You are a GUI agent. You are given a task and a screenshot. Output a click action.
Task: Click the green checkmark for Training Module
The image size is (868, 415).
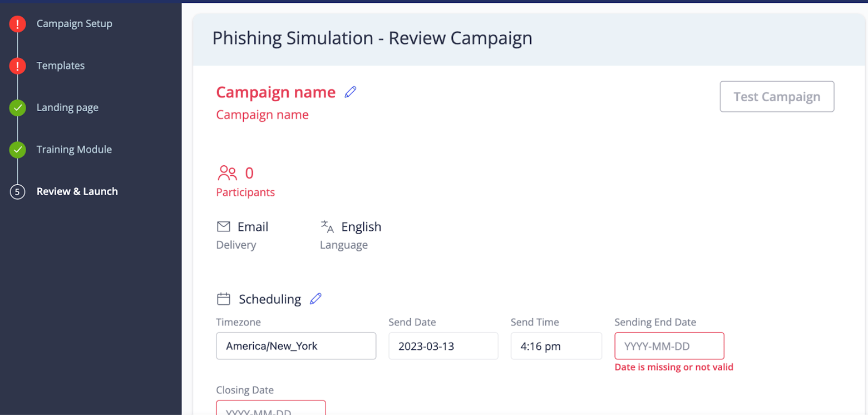pos(17,150)
